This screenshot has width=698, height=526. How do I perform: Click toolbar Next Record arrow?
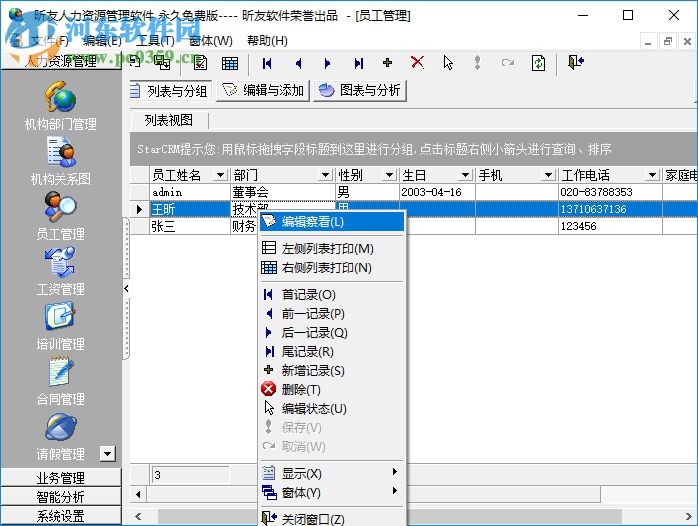click(x=328, y=64)
